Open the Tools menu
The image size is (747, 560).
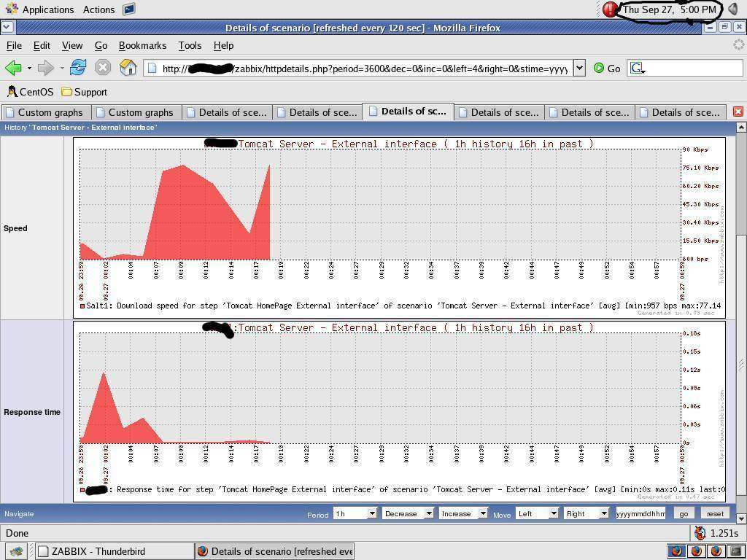[x=190, y=46]
